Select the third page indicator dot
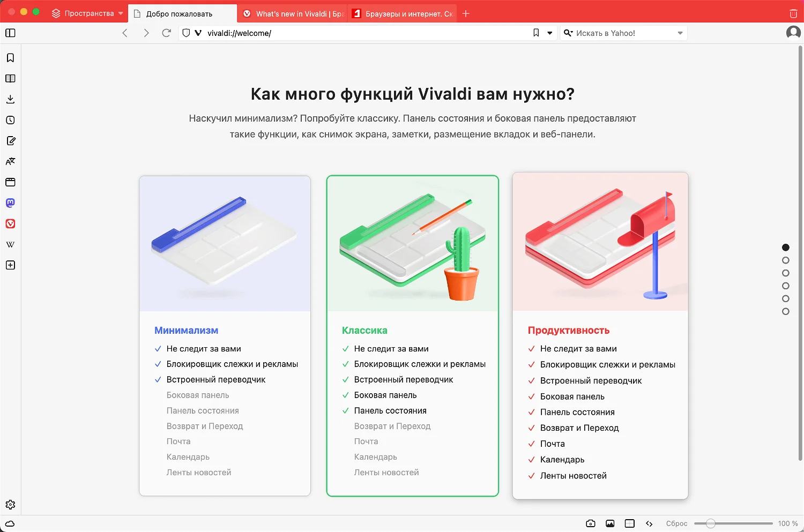This screenshot has width=804, height=532. (x=786, y=273)
